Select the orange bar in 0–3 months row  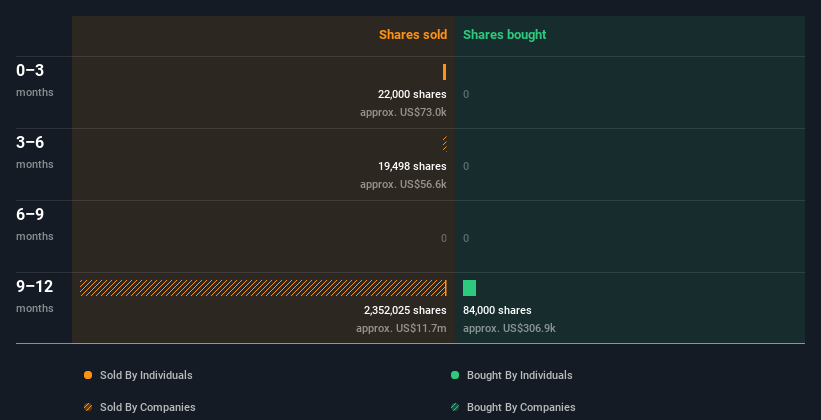(x=445, y=72)
